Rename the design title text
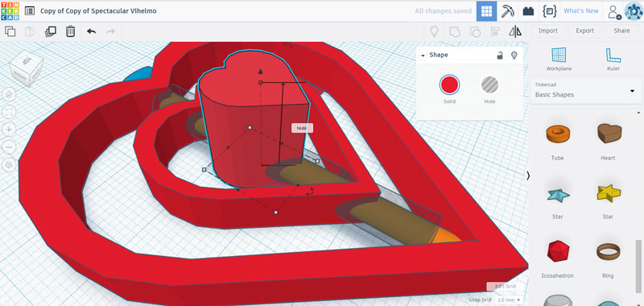The image size is (644, 306). (98, 11)
